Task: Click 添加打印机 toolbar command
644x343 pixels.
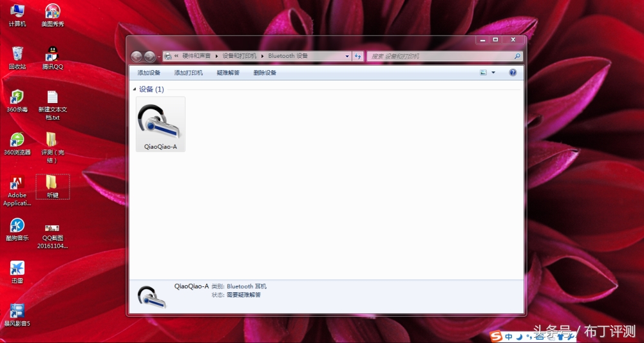Action: [189, 73]
